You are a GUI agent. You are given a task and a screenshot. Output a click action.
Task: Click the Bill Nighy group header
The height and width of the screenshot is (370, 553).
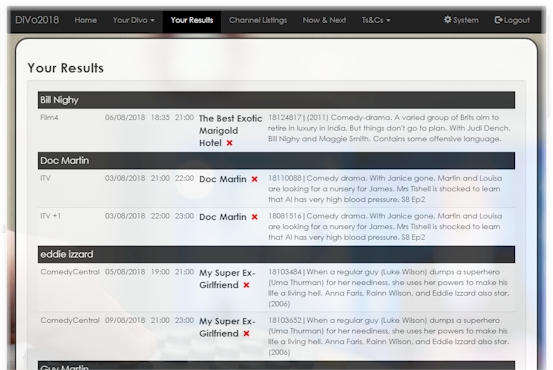tap(276, 100)
